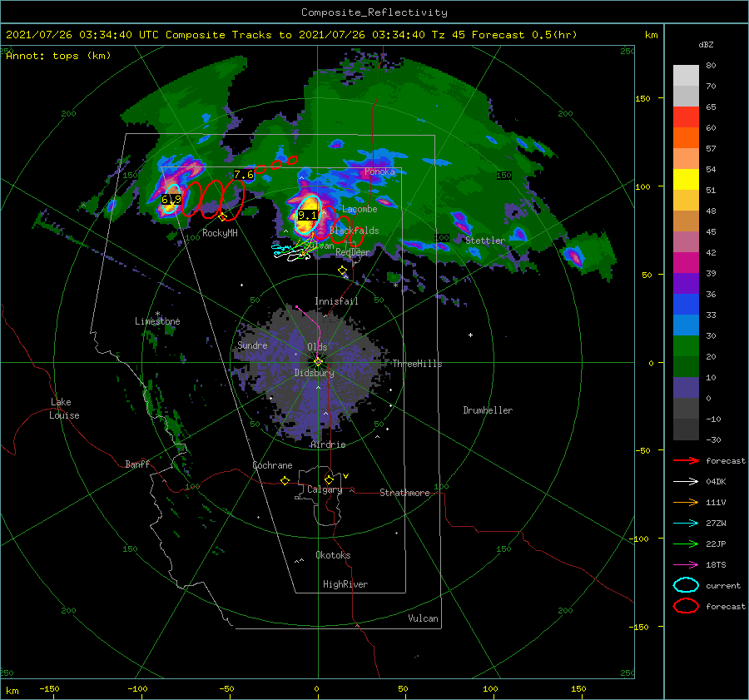The image size is (749, 700).
Task: Click the Banff town label
Action: (137, 464)
